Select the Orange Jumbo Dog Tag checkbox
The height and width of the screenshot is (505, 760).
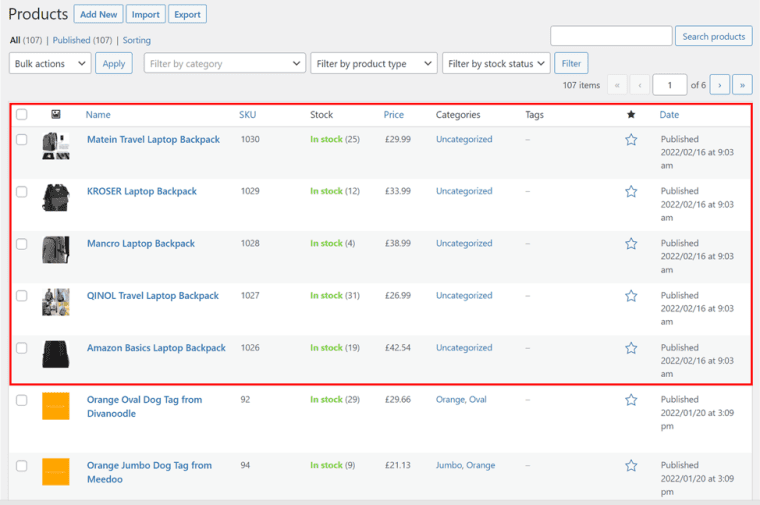pos(21,466)
